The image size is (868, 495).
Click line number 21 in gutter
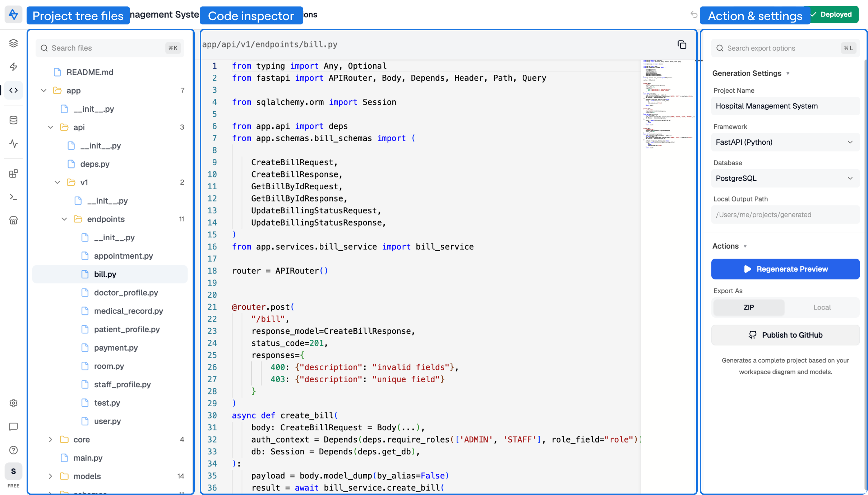point(212,307)
